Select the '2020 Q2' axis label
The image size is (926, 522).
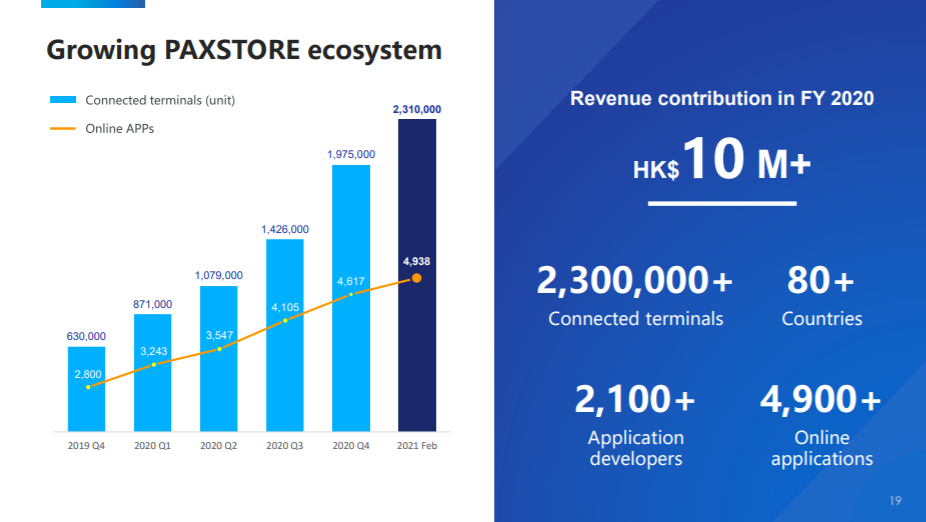[219, 446]
